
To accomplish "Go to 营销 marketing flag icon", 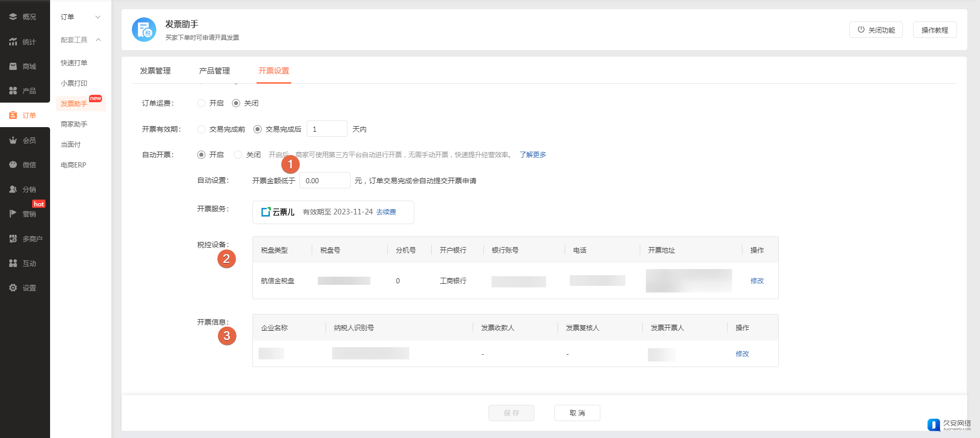I will [x=13, y=214].
